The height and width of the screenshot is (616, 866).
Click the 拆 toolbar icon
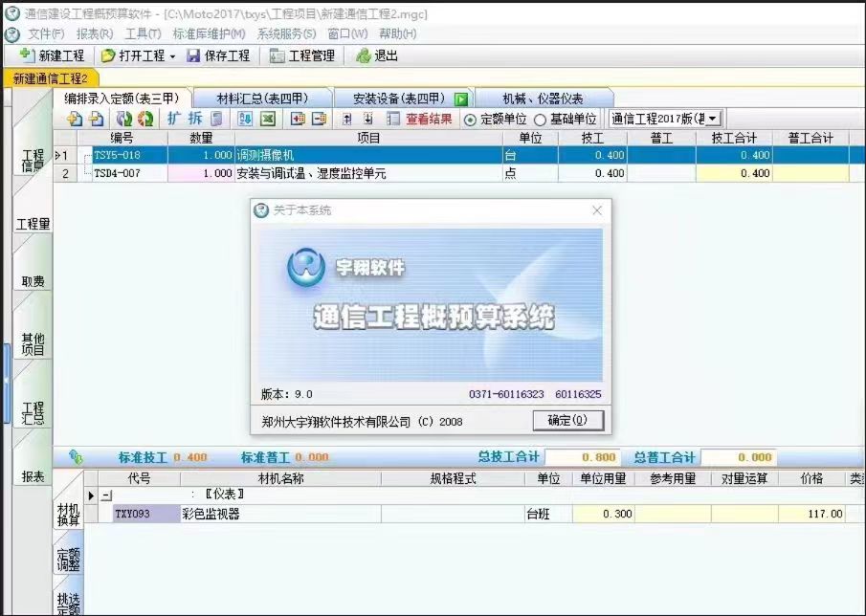click(x=195, y=119)
